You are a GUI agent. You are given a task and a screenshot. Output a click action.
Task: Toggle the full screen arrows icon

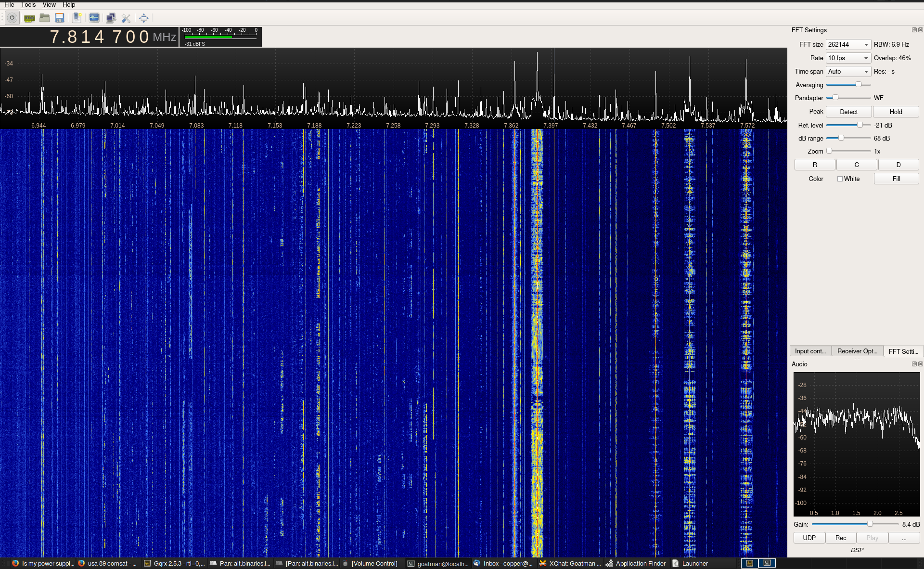click(143, 18)
